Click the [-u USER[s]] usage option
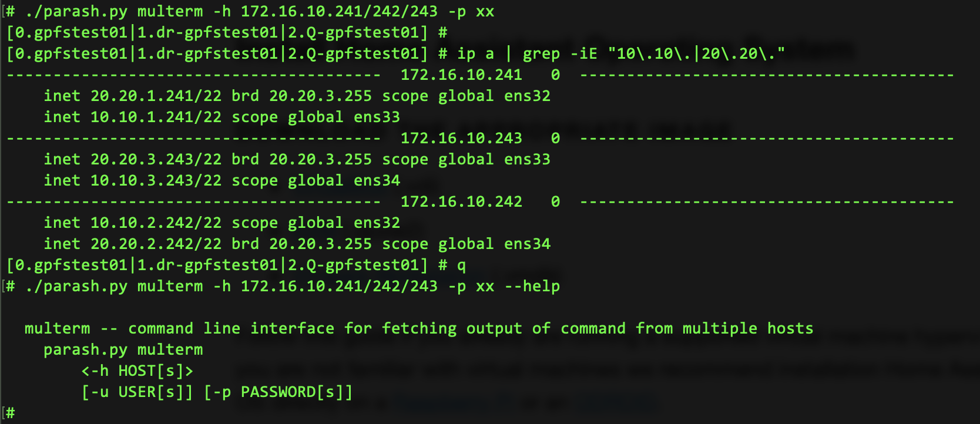980x424 pixels. (137, 392)
